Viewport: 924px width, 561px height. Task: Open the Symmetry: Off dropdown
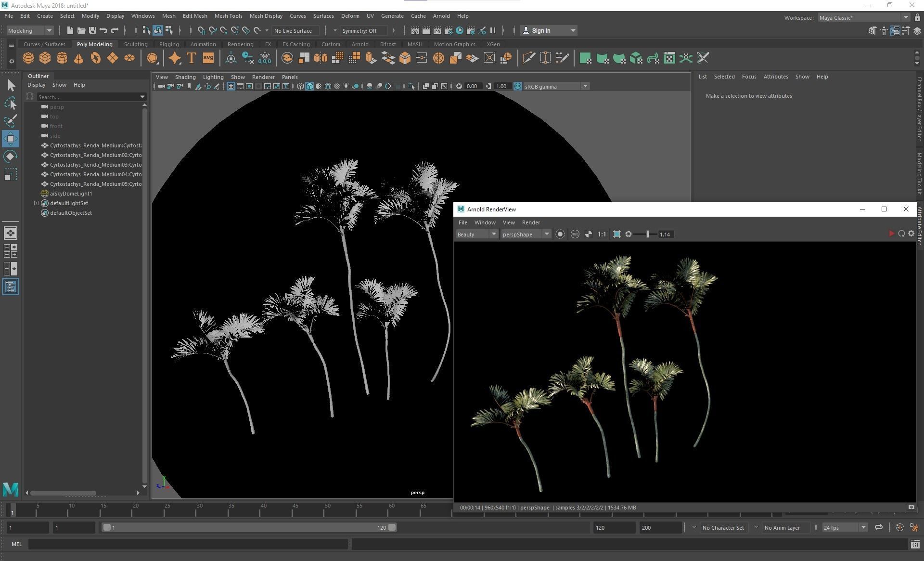[x=364, y=30]
